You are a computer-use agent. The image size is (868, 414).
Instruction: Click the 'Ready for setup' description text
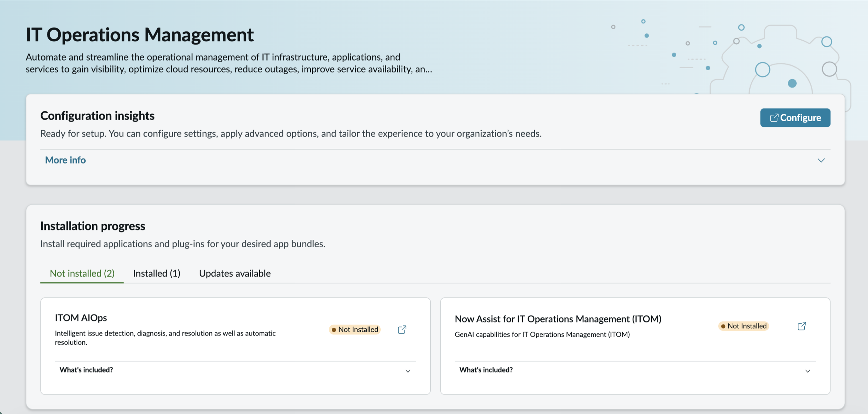pos(291,134)
